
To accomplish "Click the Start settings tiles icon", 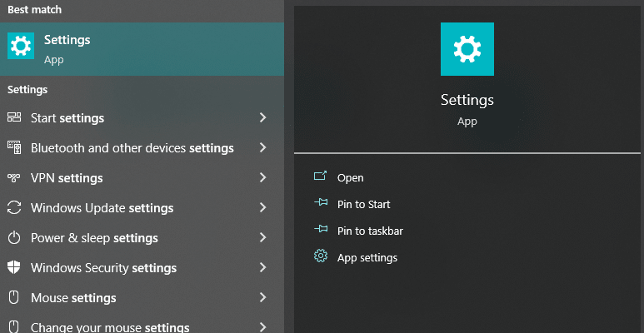I will click(x=14, y=117).
